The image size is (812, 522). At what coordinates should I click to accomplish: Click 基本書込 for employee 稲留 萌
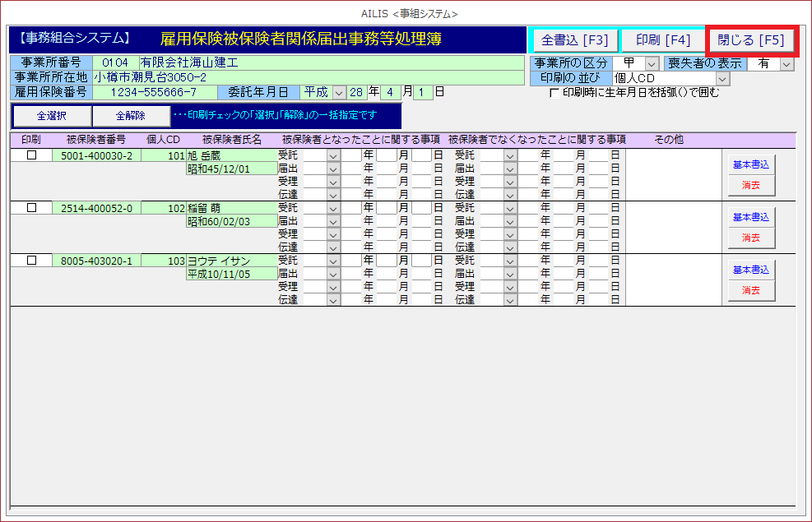point(750,217)
